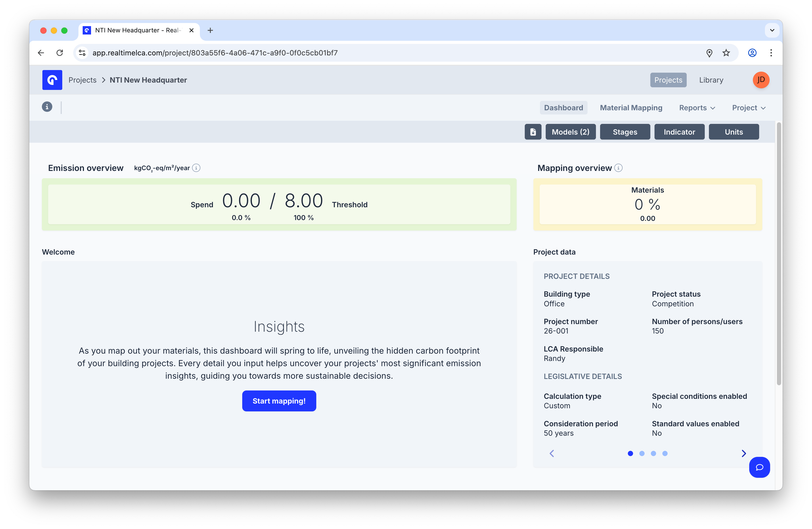Open site information icon in address bar
The height and width of the screenshot is (529, 812).
click(82, 53)
